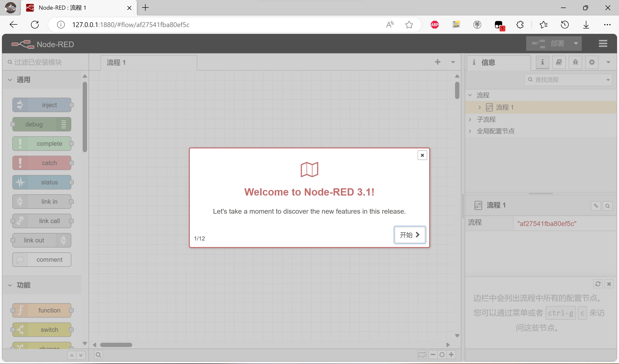Toggle the navigator map icon in footer
The height and width of the screenshot is (364, 619).
click(x=422, y=355)
